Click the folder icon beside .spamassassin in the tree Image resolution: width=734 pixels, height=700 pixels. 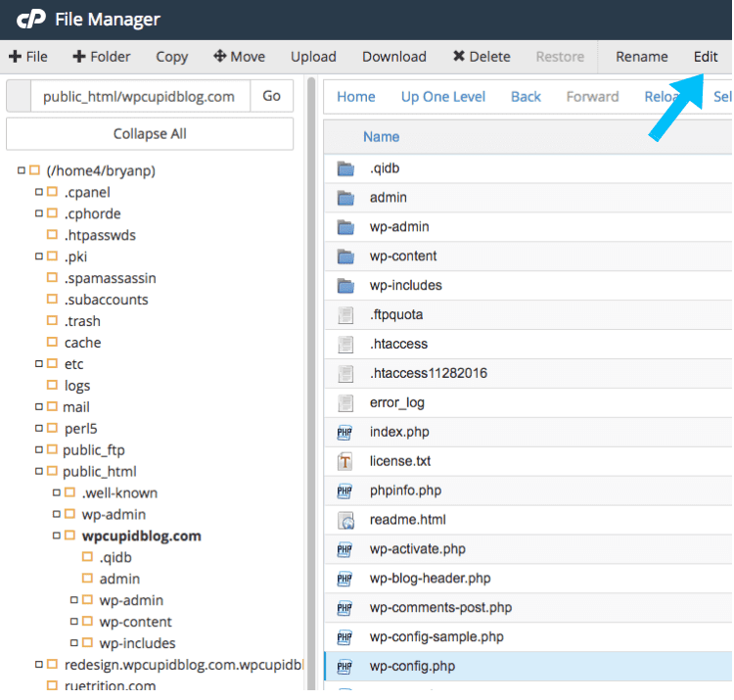tap(53, 277)
